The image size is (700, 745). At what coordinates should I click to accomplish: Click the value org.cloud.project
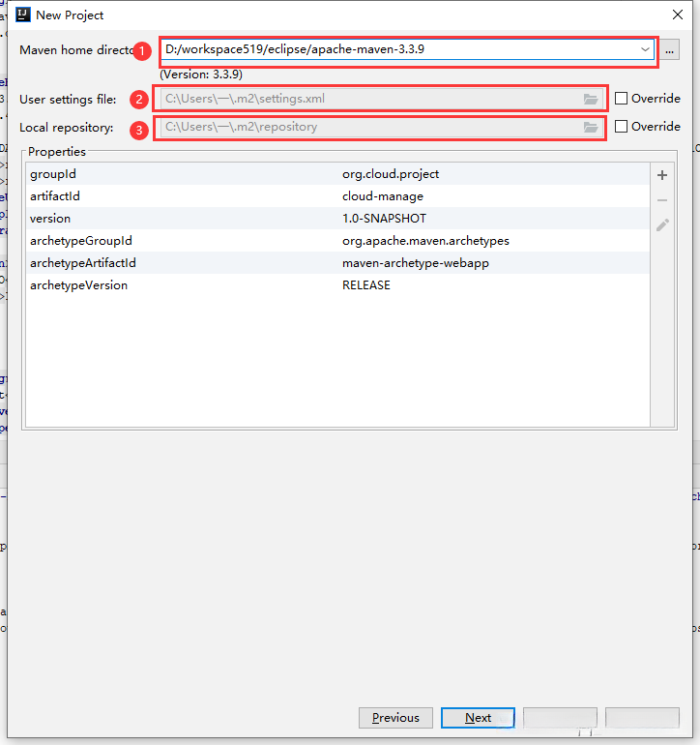click(x=391, y=174)
